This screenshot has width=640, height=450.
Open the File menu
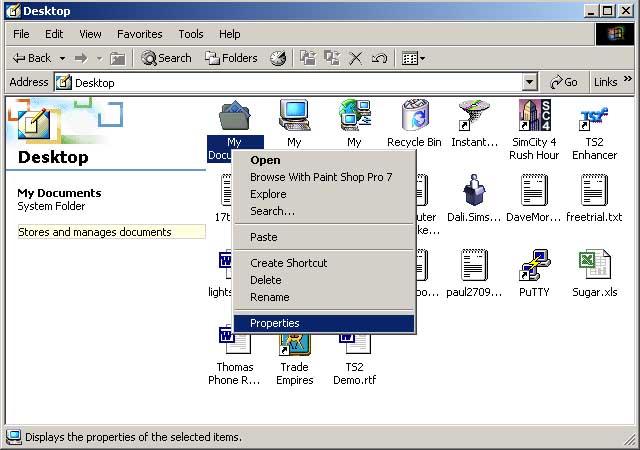click(x=21, y=34)
